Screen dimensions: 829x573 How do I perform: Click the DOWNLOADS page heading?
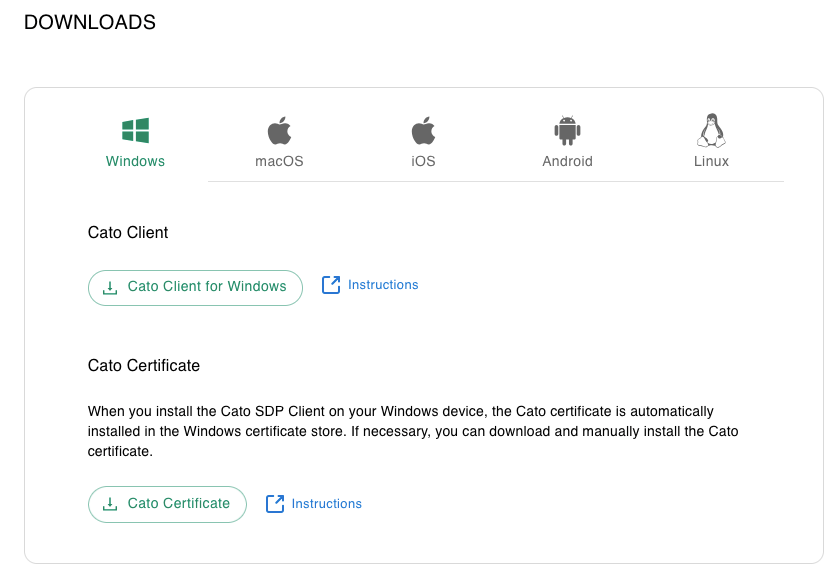point(90,22)
